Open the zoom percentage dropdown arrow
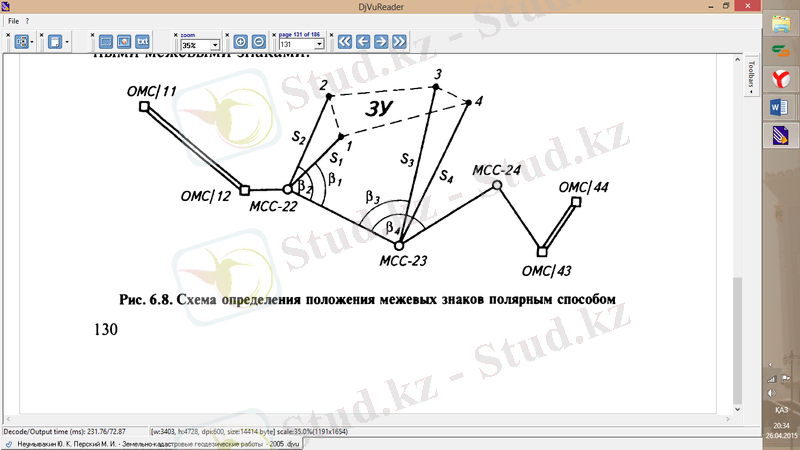The height and width of the screenshot is (450, 800). pyautogui.click(x=215, y=45)
